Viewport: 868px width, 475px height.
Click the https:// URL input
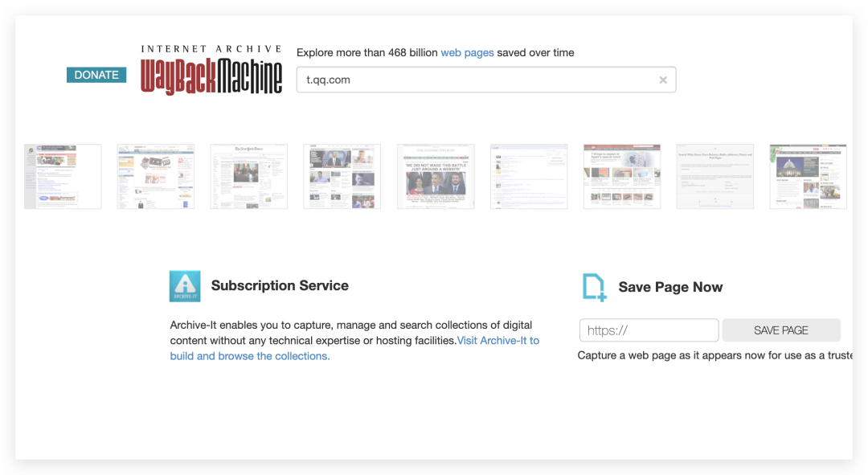click(649, 330)
